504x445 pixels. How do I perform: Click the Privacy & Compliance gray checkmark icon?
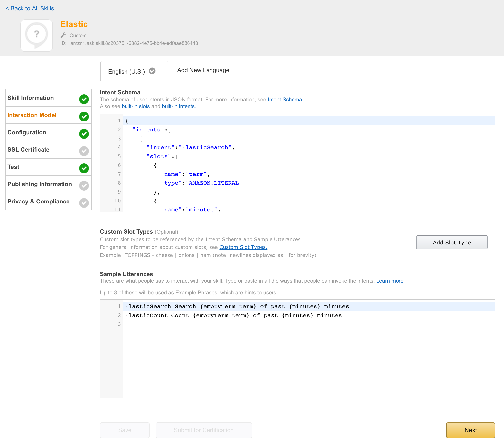[84, 203]
